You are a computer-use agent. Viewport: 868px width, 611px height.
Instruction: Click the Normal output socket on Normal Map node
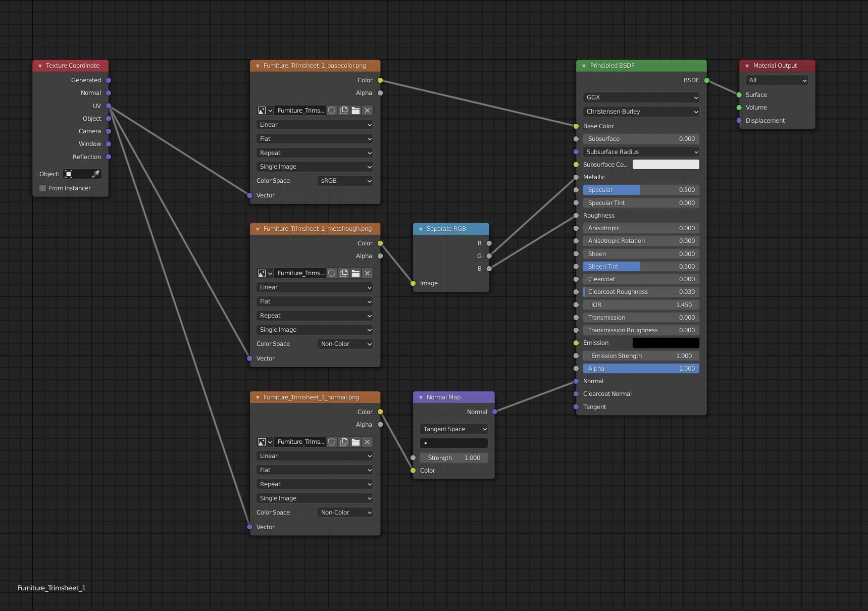click(x=494, y=412)
